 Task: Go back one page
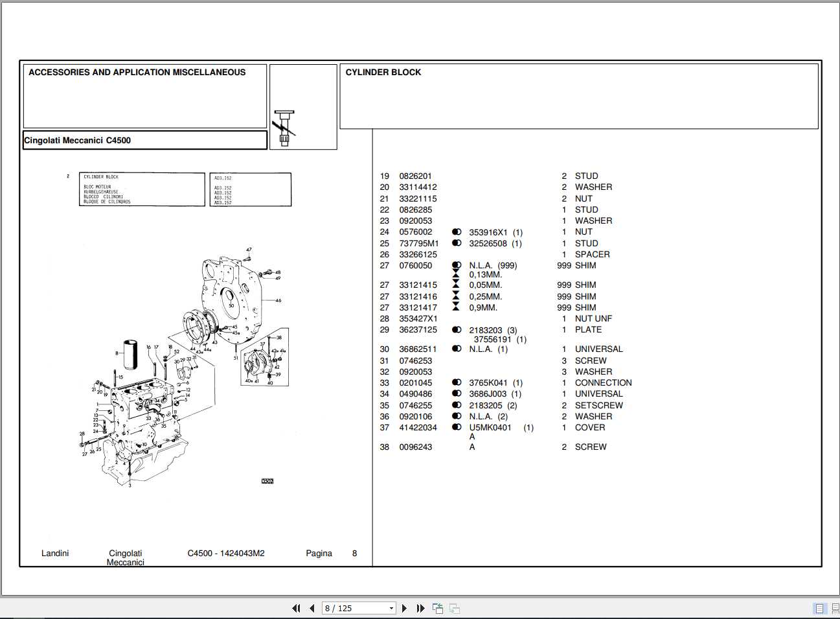point(312,608)
